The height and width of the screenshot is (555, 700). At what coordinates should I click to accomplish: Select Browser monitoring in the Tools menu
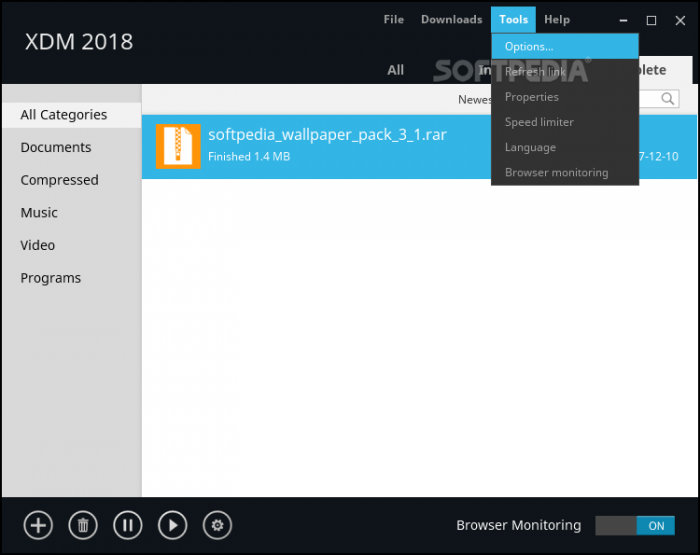[565, 172]
